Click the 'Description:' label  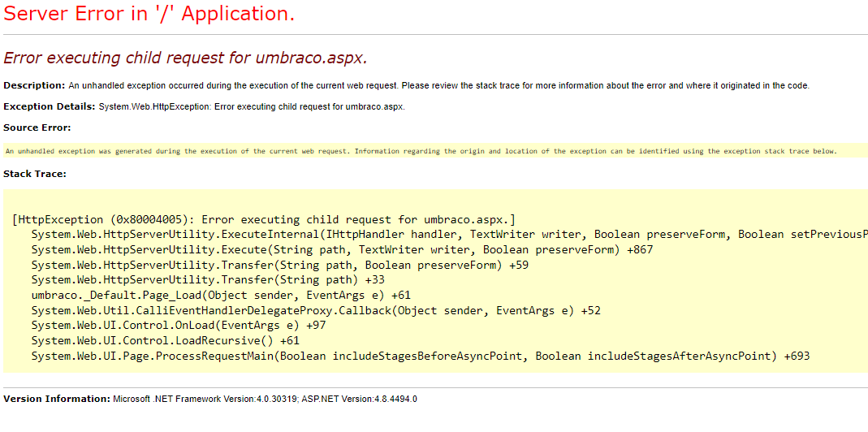[x=34, y=86]
